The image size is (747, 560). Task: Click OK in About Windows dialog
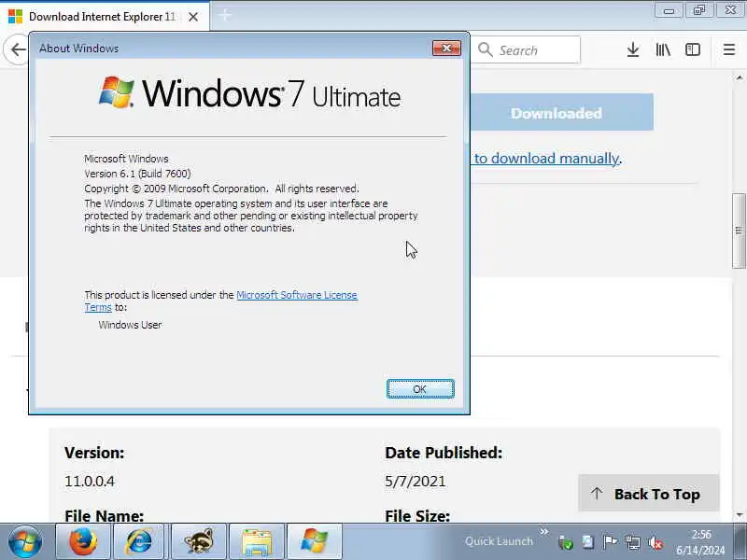(420, 389)
